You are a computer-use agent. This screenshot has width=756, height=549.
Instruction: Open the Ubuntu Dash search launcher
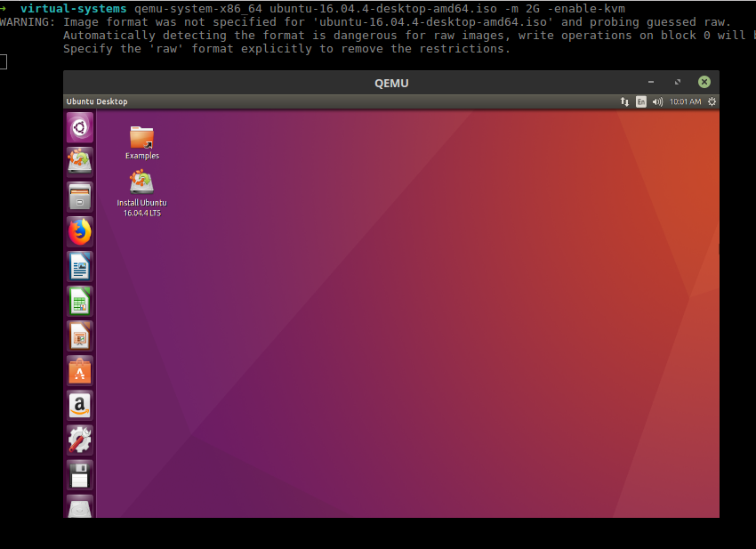(x=79, y=127)
